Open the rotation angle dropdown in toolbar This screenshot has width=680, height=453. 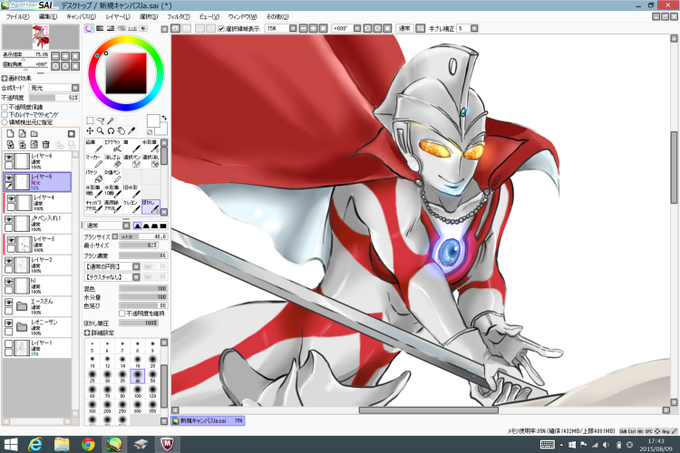357,28
